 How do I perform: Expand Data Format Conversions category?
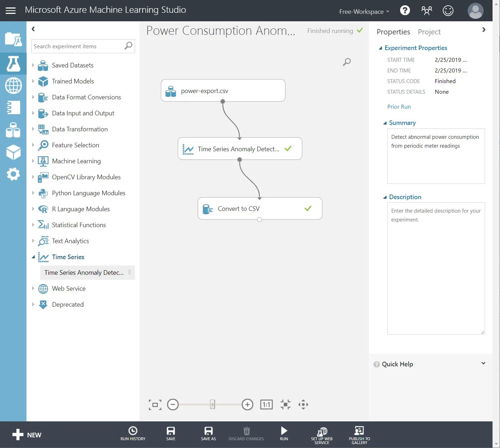(x=33, y=97)
